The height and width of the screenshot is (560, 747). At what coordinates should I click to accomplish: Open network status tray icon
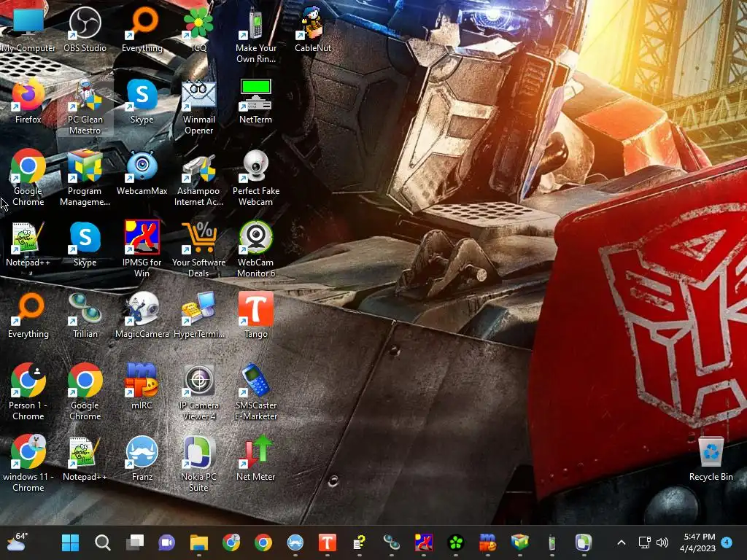pos(645,542)
